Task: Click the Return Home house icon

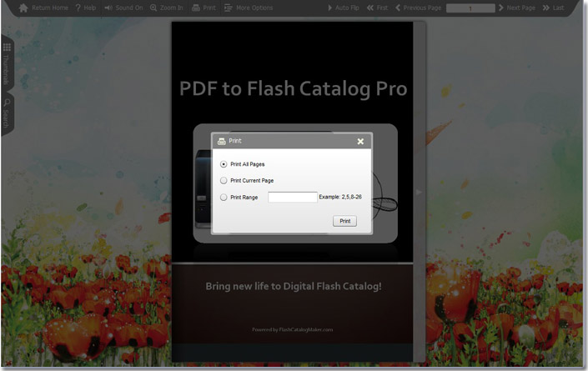Action: [x=23, y=8]
